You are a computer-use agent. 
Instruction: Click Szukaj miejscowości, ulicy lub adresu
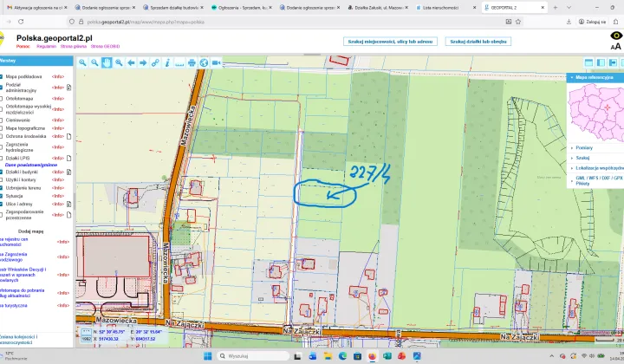coord(389,41)
